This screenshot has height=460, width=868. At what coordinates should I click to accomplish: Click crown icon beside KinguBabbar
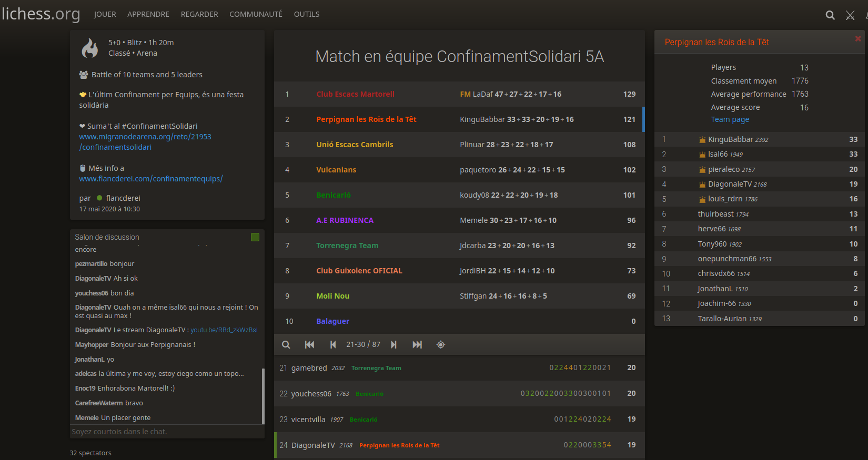(x=702, y=140)
